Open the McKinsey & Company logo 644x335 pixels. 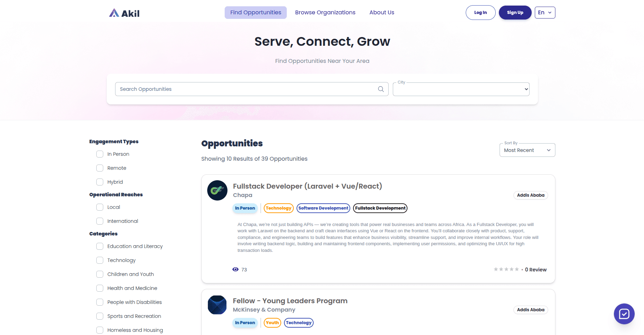coord(217,305)
